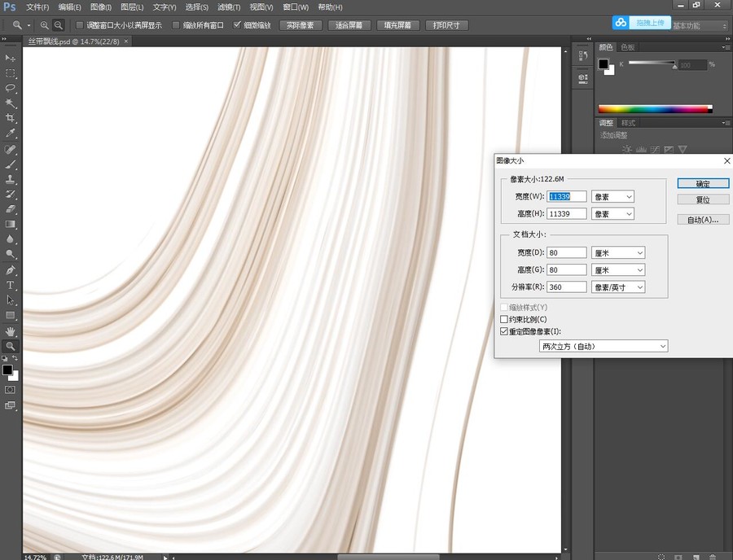
Task: Click pixel height input field
Action: click(x=567, y=214)
